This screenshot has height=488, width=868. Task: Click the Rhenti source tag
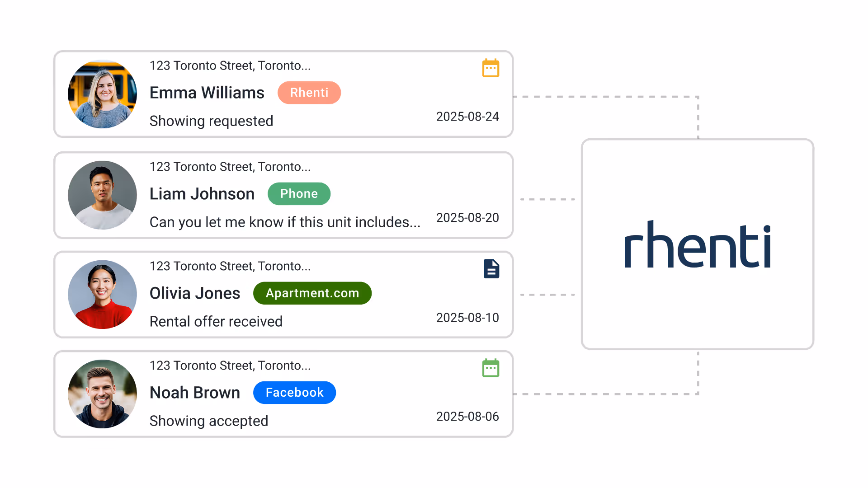point(309,93)
